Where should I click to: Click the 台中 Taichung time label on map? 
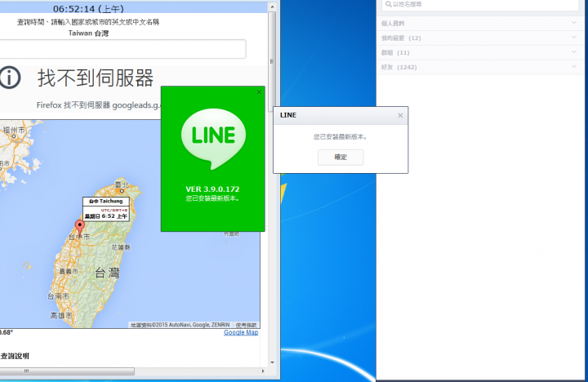point(106,209)
